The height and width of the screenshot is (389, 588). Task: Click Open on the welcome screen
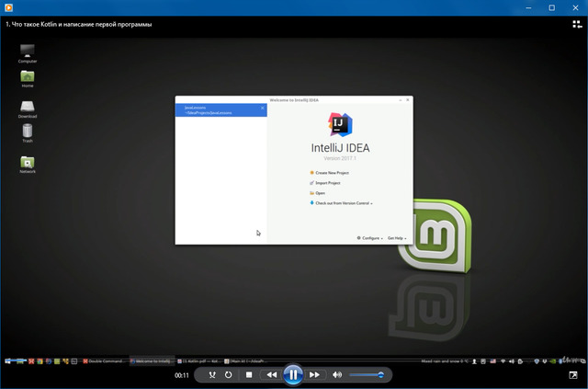(320, 193)
